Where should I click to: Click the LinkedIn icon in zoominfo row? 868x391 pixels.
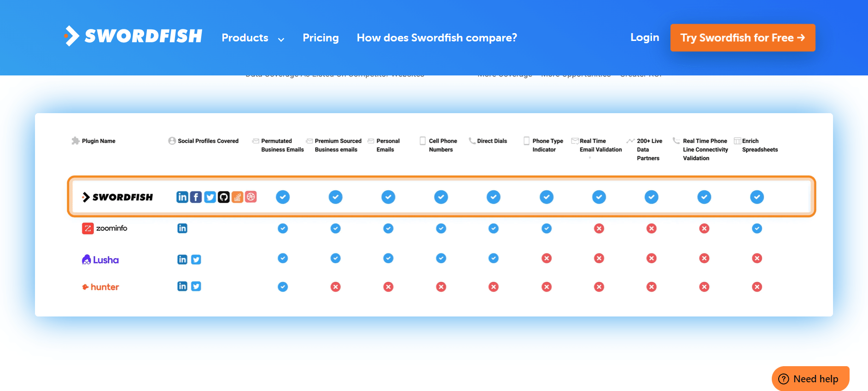click(182, 228)
